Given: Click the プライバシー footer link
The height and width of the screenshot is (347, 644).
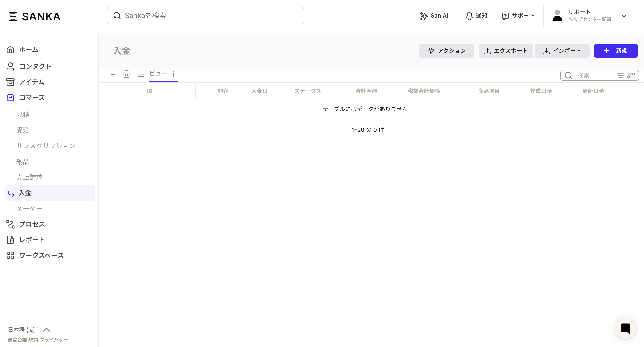Looking at the screenshot, I should pyautogui.click(x=54, y=340).
